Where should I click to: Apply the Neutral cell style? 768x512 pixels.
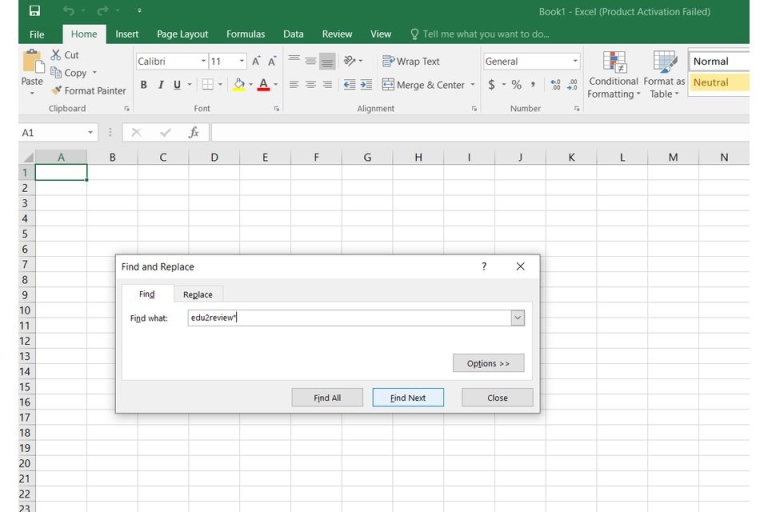(719, 82)
